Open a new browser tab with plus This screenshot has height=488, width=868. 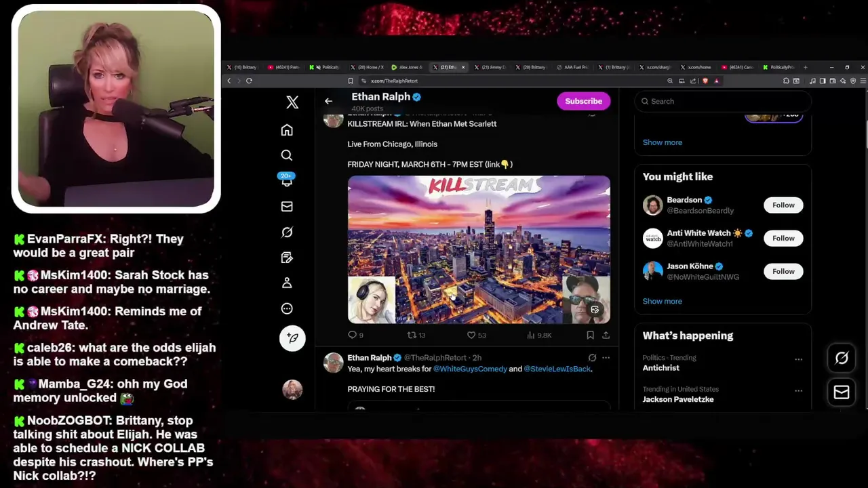[x=805, y=67]
